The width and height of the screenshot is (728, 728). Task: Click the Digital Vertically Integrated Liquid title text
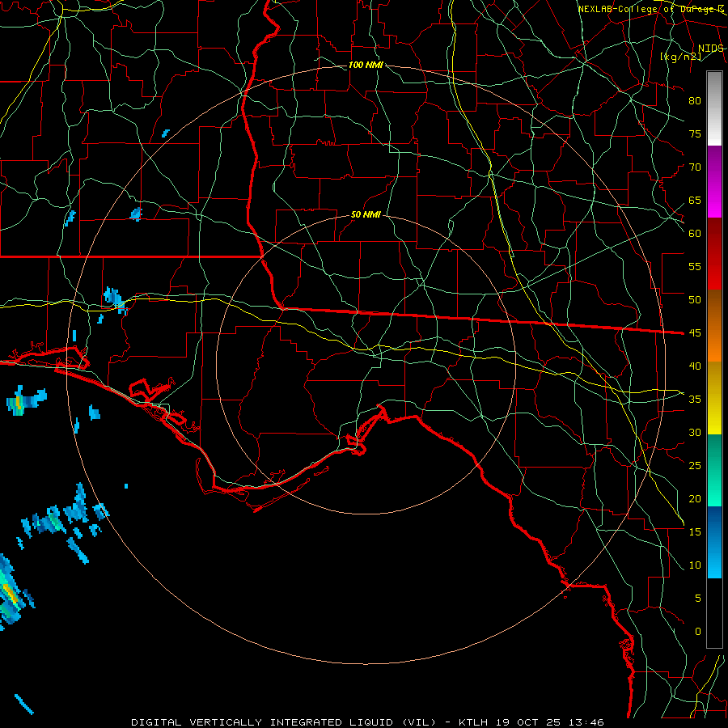[x=283, y=722]
